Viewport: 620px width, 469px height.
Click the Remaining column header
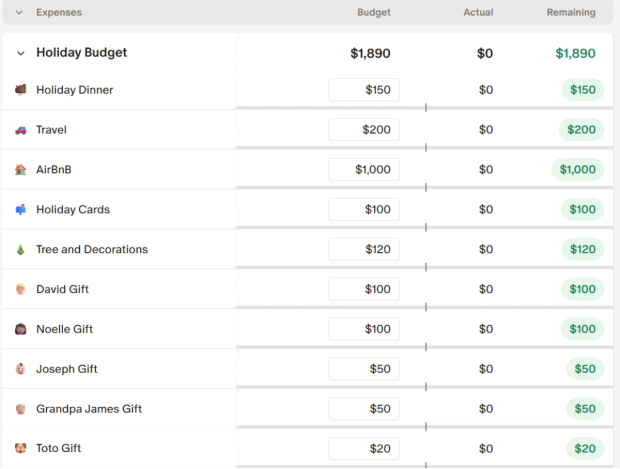(x=570, y=13)
